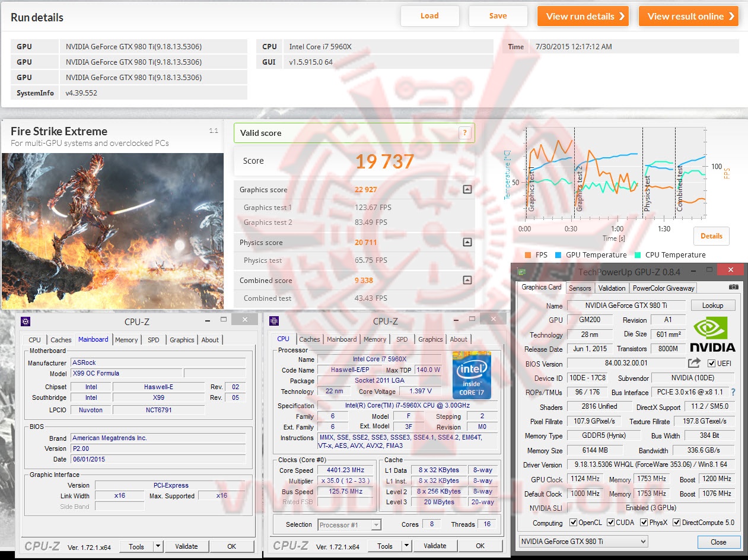Click the Details button under the chart

coord(711,236)
